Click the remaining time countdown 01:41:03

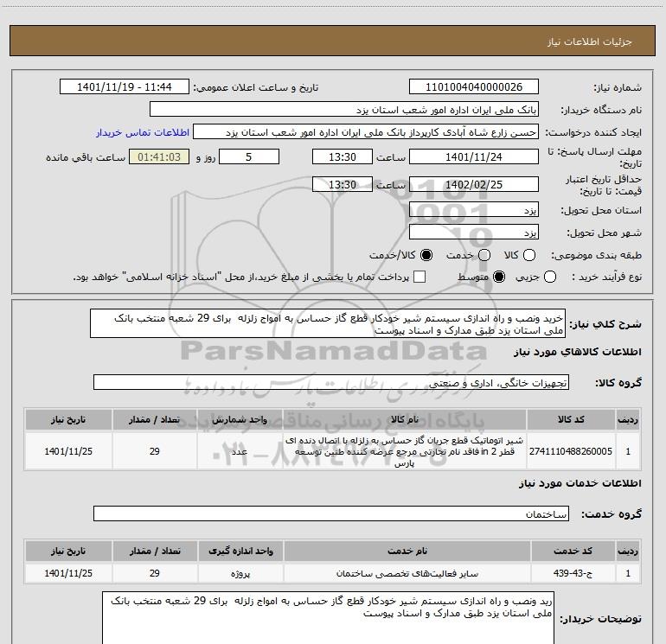coord(159,157)
